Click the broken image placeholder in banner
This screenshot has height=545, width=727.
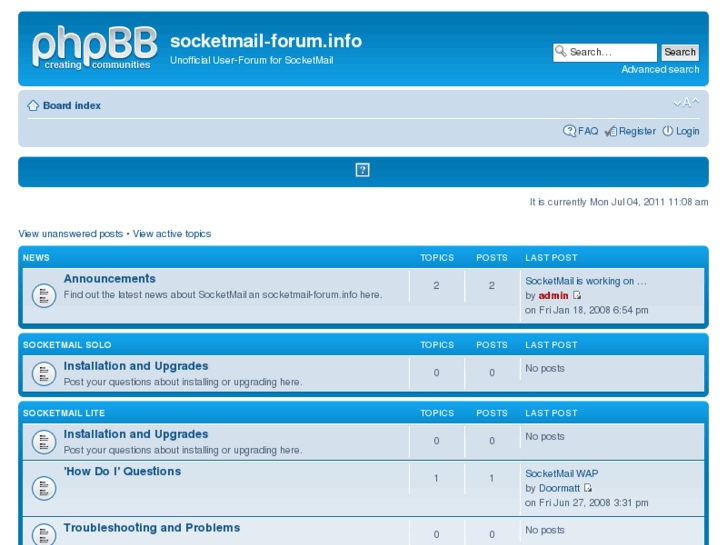coord(363,170)
